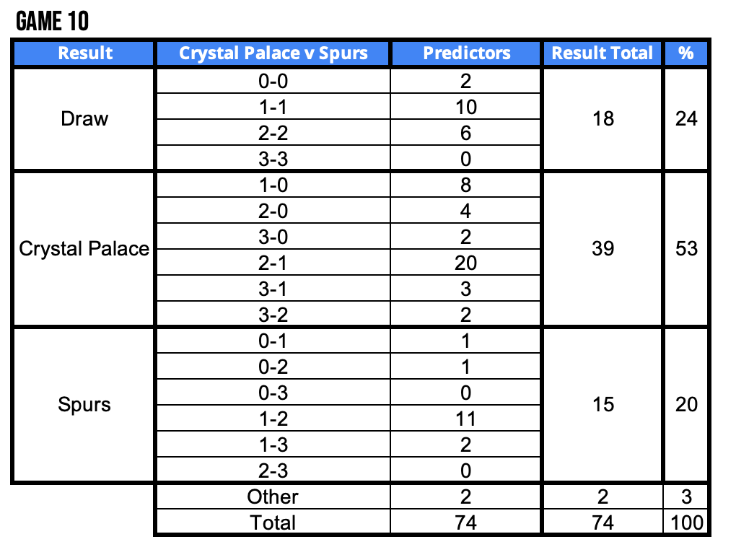Screen dimensions: 736x560
Task: Click the 'Result Total' column header
Action: [602, 53]
